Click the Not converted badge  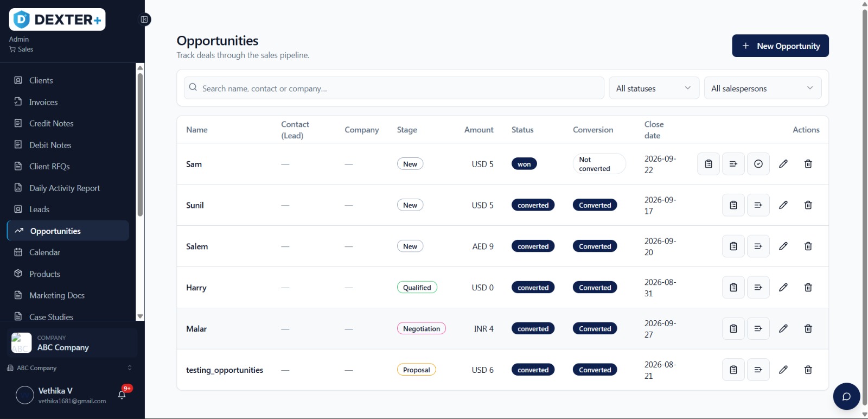(x=599, y=164)
